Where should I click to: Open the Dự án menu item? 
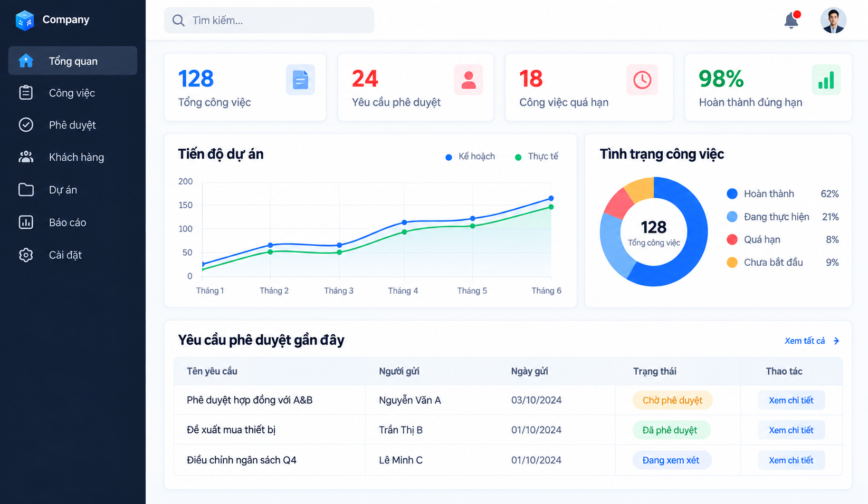coord(73,190)
